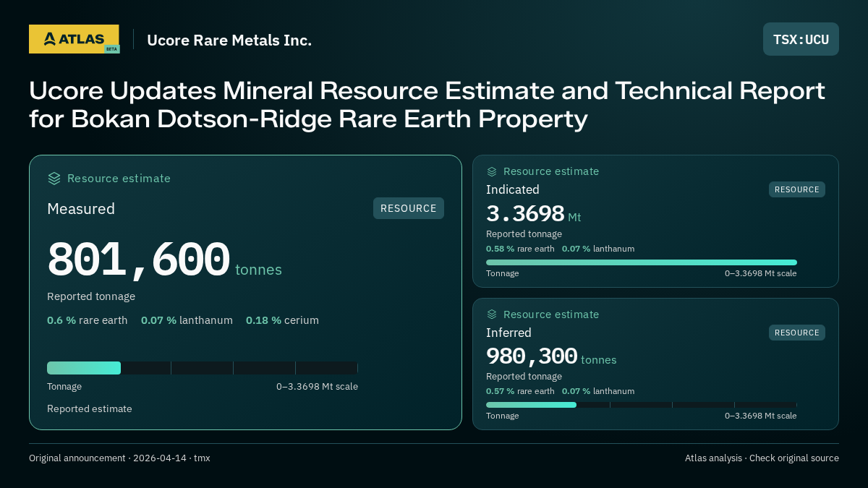Click the 980,300 tonnes figure
The height and width of the screenshot is (488, 868).
tap(551, 356)
